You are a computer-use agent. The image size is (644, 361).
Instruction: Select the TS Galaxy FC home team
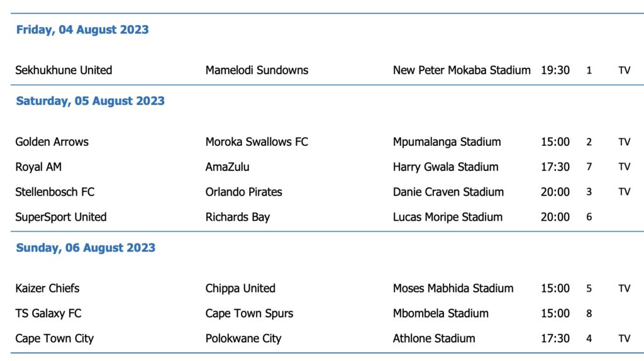[x=48, y=313]
